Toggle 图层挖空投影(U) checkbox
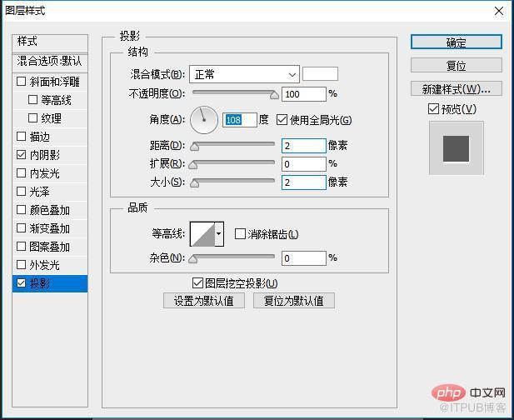This screenshot has height=420, width=514. 197,283
